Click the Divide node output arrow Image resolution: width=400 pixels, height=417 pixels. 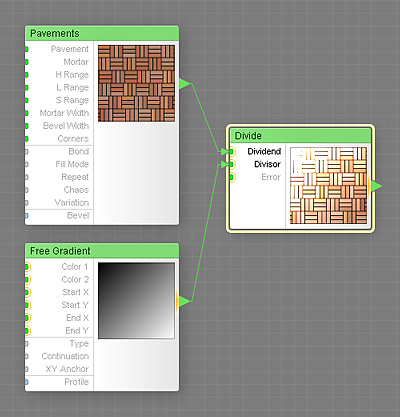click(x=376, y=186)
